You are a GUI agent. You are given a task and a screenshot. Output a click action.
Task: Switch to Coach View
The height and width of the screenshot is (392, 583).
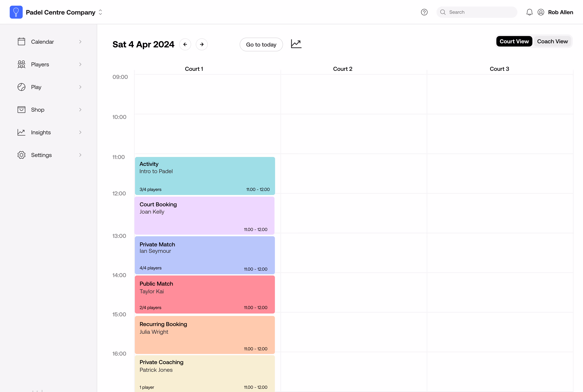pyautogui.click(x=552, y=41)
